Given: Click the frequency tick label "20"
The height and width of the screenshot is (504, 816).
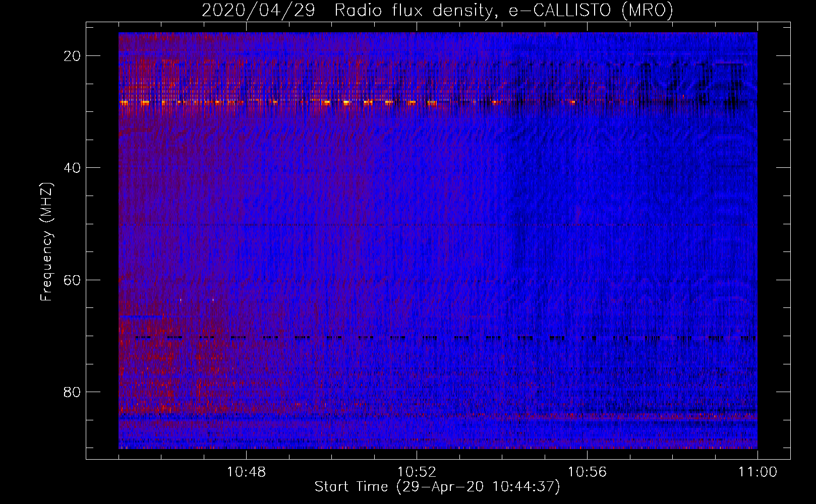Looking at the screenshot, I should [x=73, y=56].
